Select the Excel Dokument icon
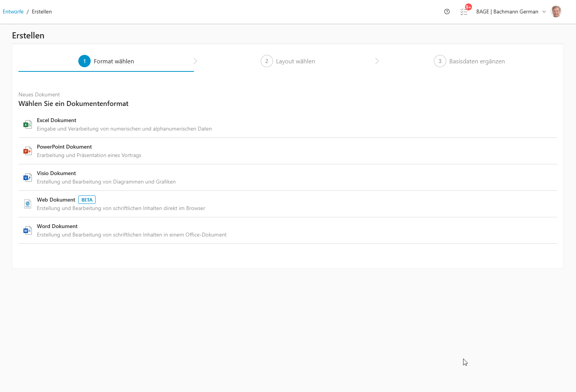The image size is (576, 392). [27, 124]
